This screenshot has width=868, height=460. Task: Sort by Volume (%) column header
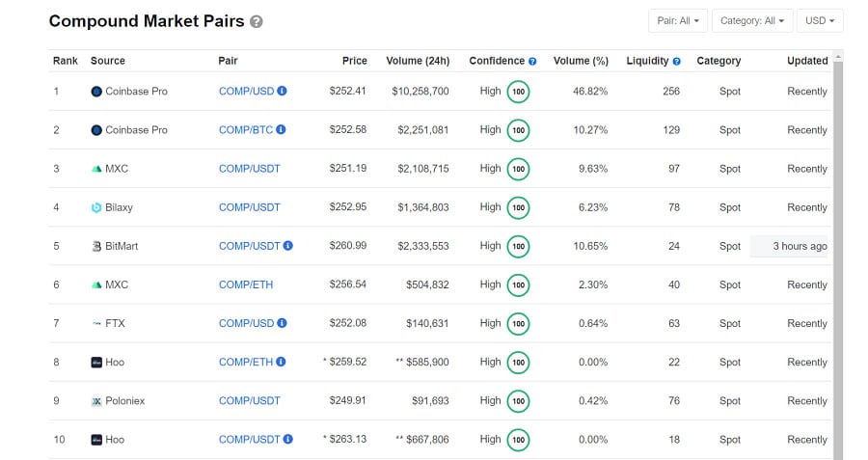click(581, 61)
